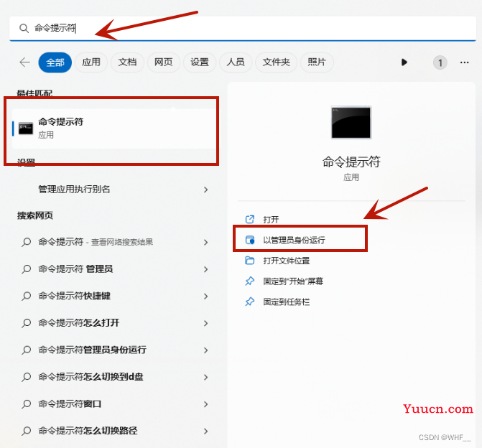Select 命令提示符快捷键 web suggestion

[x=114, y=297]
